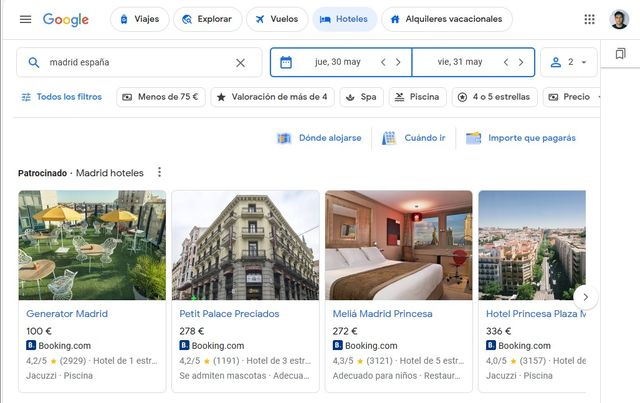
Task: Open the Google main menu hamburger icon
Action: (25, 20)
